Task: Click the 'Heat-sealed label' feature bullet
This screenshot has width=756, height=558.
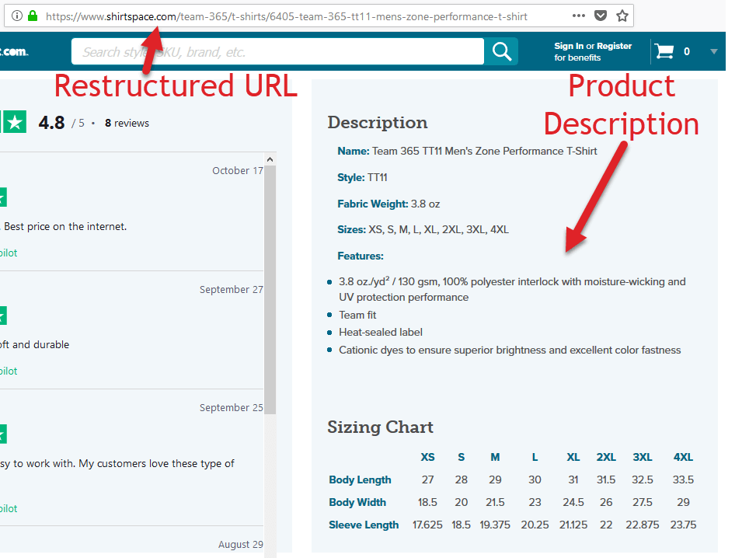Action: tap(381, 333)
